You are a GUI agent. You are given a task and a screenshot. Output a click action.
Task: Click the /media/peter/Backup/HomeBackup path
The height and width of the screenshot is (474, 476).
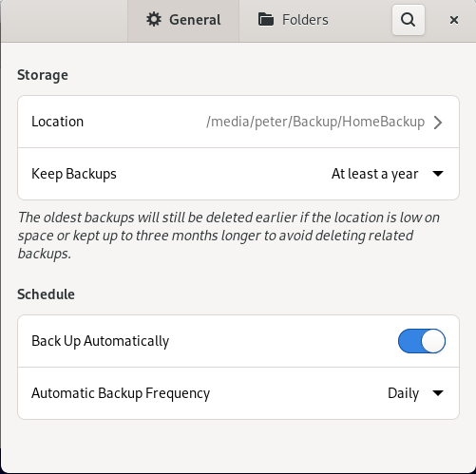[x=315, y=122]
